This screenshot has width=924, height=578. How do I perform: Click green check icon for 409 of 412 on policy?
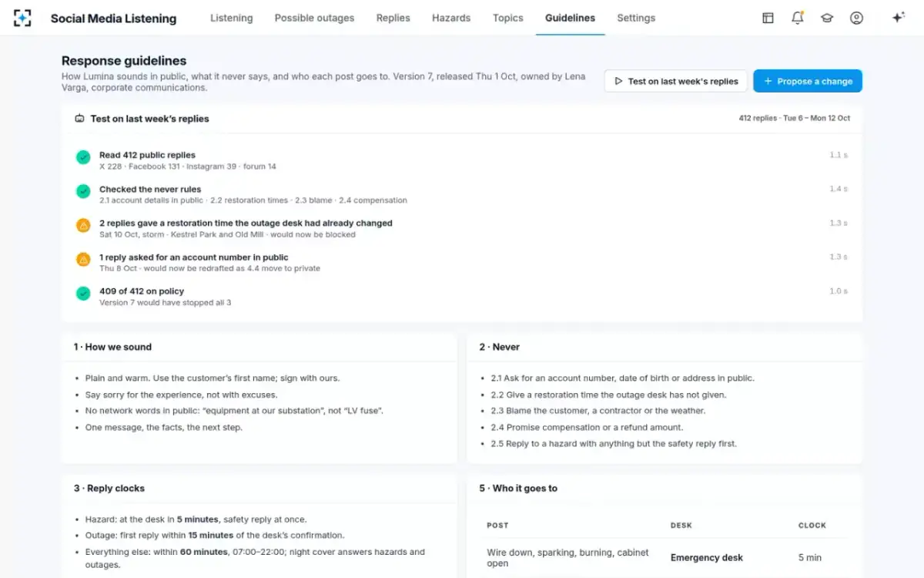pos(83,294)
